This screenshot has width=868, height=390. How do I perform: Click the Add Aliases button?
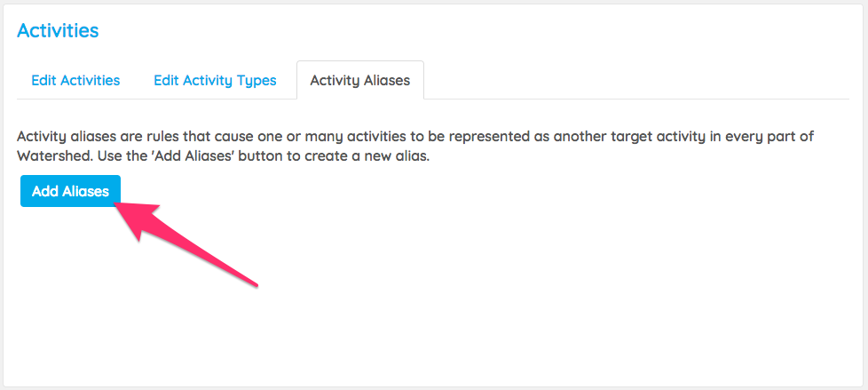[x=70, y=191]
